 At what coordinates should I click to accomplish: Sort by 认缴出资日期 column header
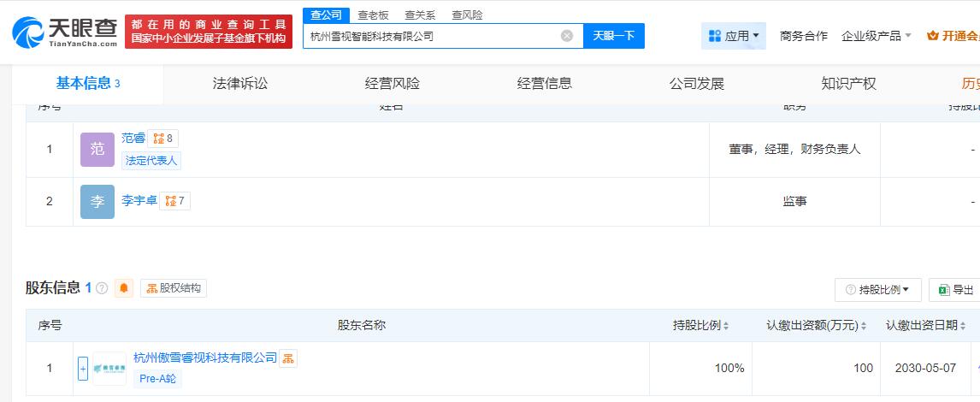pyautogui.click(x=927, y=325)
